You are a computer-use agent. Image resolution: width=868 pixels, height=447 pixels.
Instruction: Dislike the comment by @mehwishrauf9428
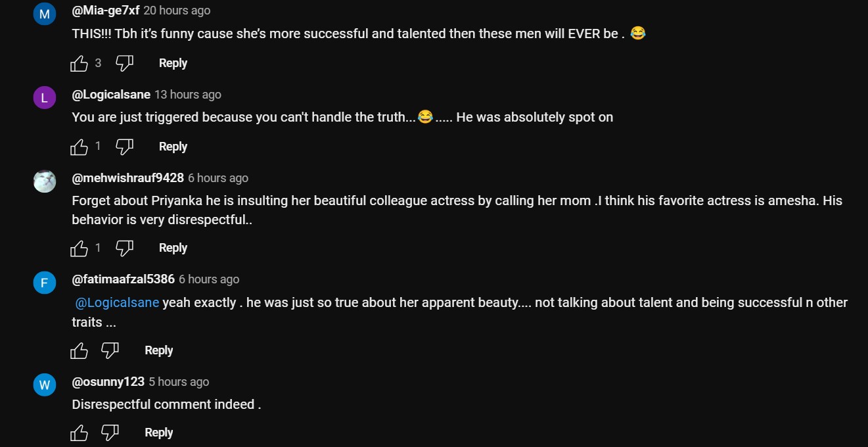[124, 248]
